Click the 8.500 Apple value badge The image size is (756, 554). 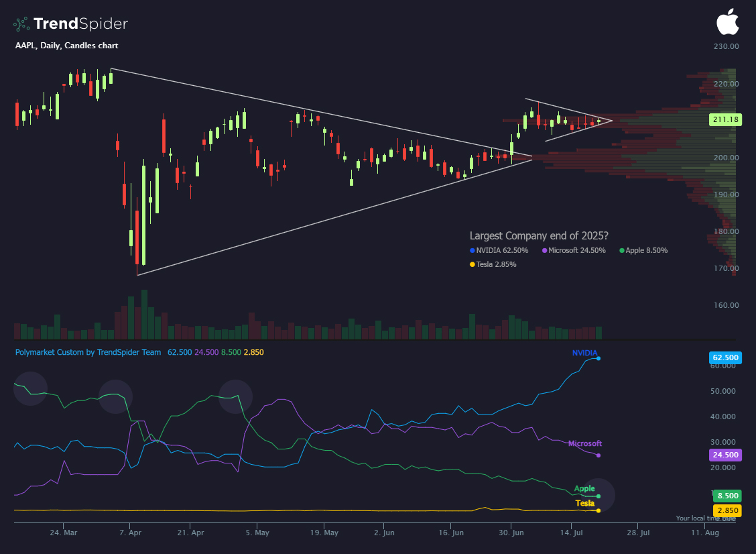tap(728, 496)
